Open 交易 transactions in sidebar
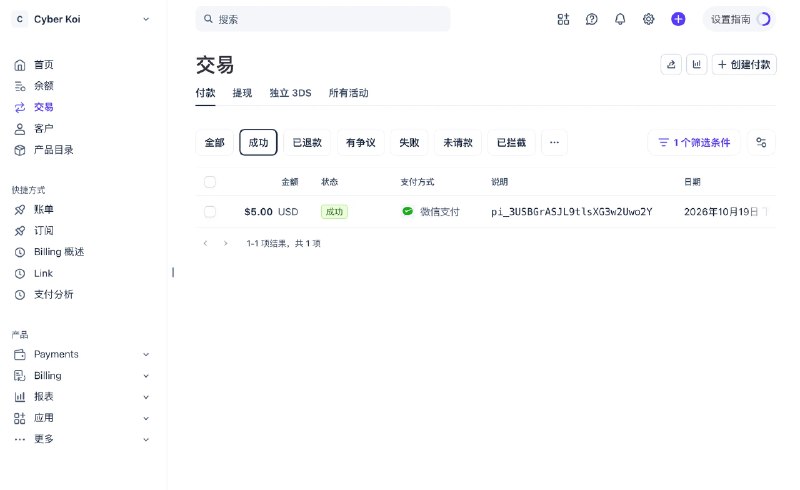 [x=43, y=107]
